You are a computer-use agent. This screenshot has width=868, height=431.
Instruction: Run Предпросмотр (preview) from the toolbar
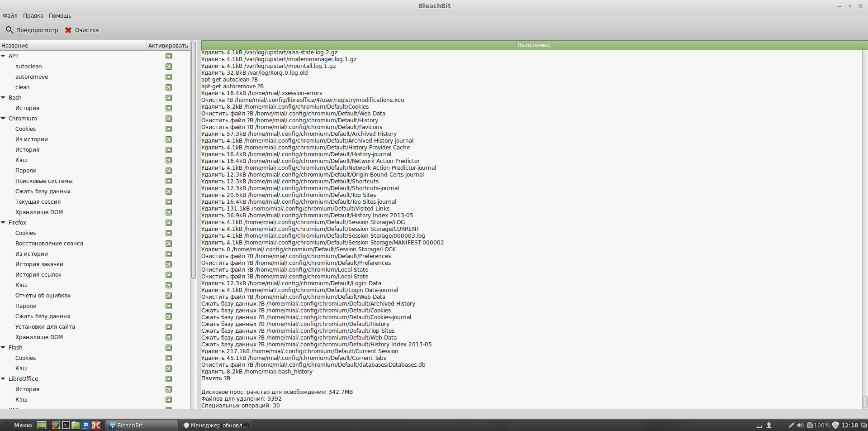(x=32, y=30)
